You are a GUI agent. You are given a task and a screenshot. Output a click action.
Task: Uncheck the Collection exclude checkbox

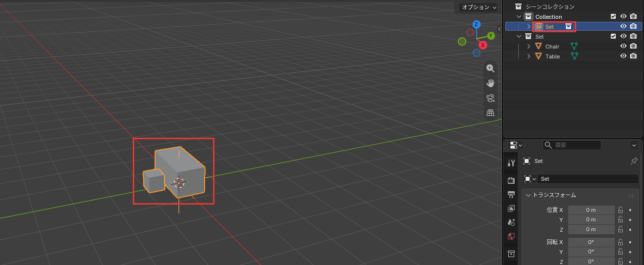[x=613, y=16]
